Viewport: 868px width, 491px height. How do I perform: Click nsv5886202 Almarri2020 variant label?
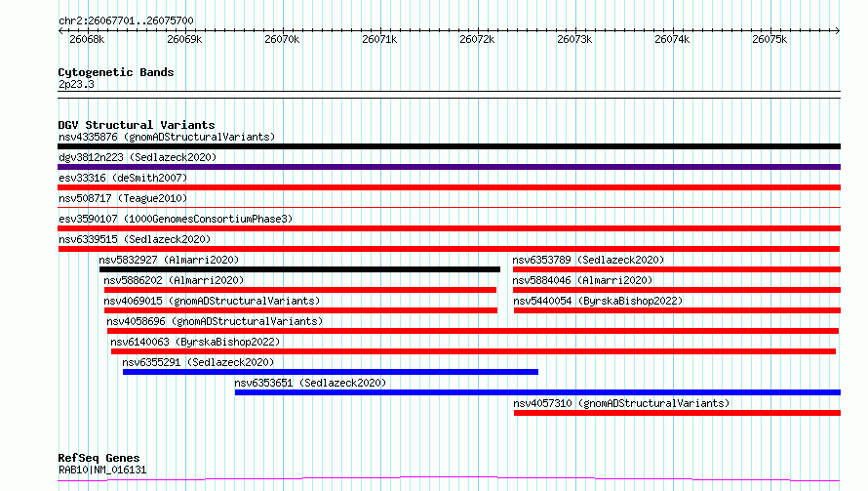(x=174, y=280)
